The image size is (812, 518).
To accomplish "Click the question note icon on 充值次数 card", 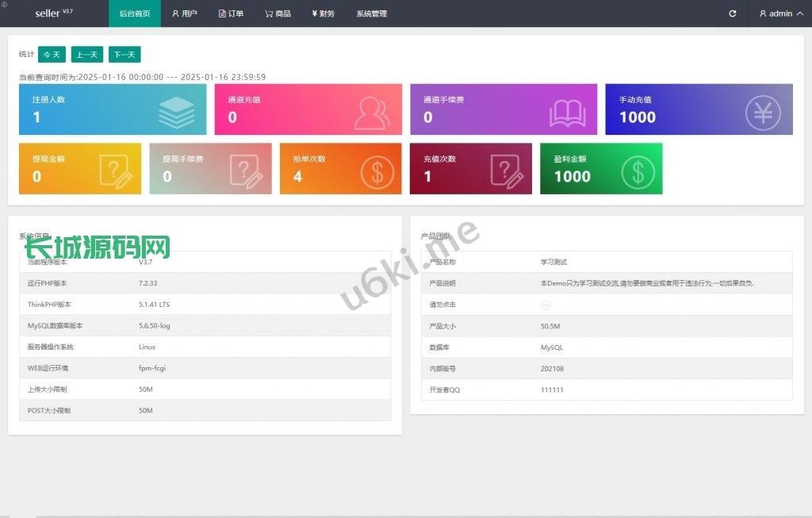I will [507, 171].
